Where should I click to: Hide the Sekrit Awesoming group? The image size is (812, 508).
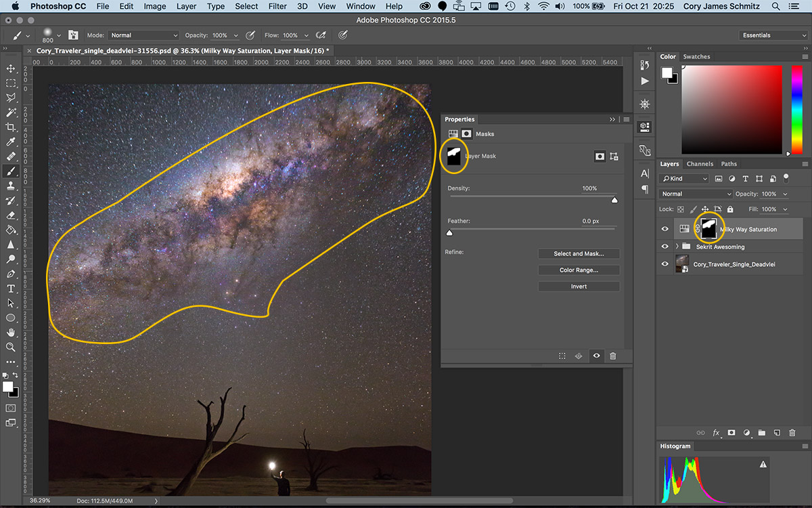pyautogui.click(x=665, y=247)
